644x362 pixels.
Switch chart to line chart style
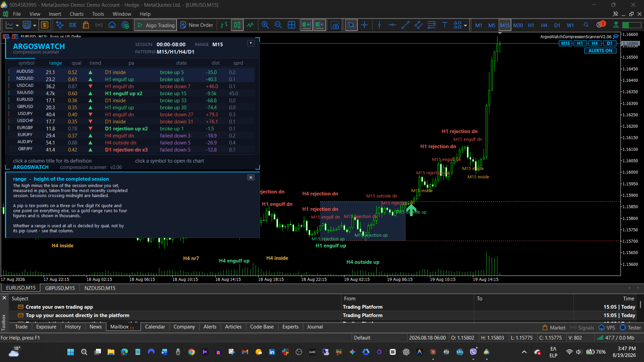point(250,25)
